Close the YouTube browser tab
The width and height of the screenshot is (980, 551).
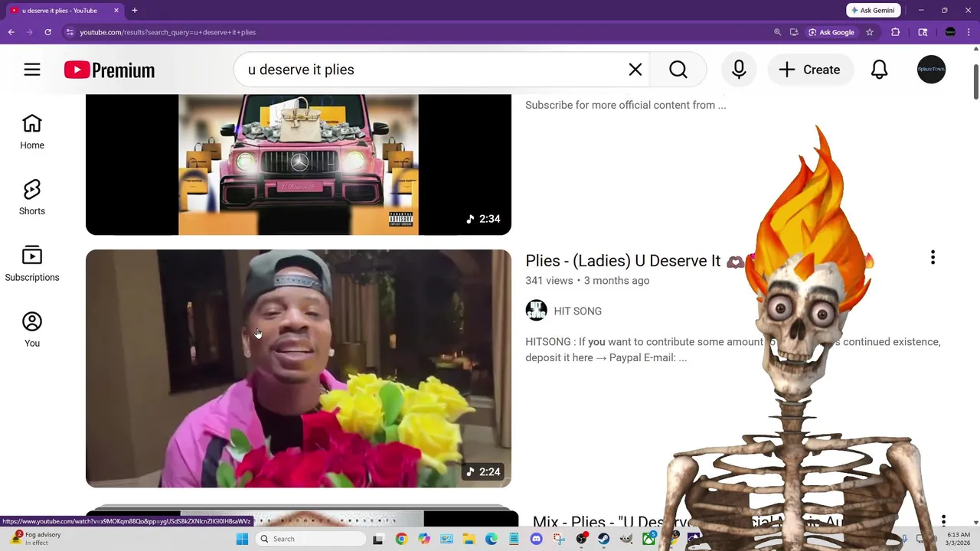tap(116, 10)
